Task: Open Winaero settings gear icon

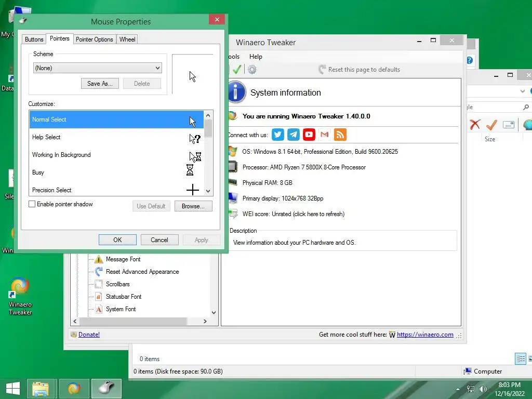Action: [252, 70]
